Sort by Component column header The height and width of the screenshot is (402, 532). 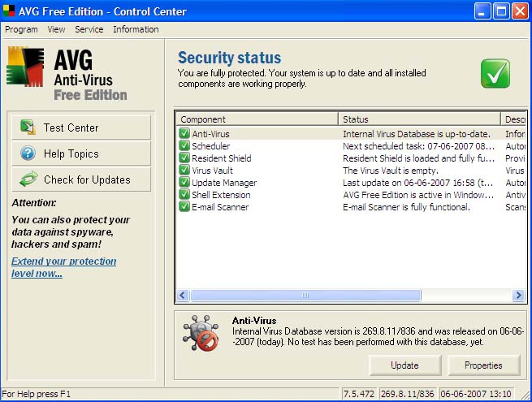coord(257,119)
